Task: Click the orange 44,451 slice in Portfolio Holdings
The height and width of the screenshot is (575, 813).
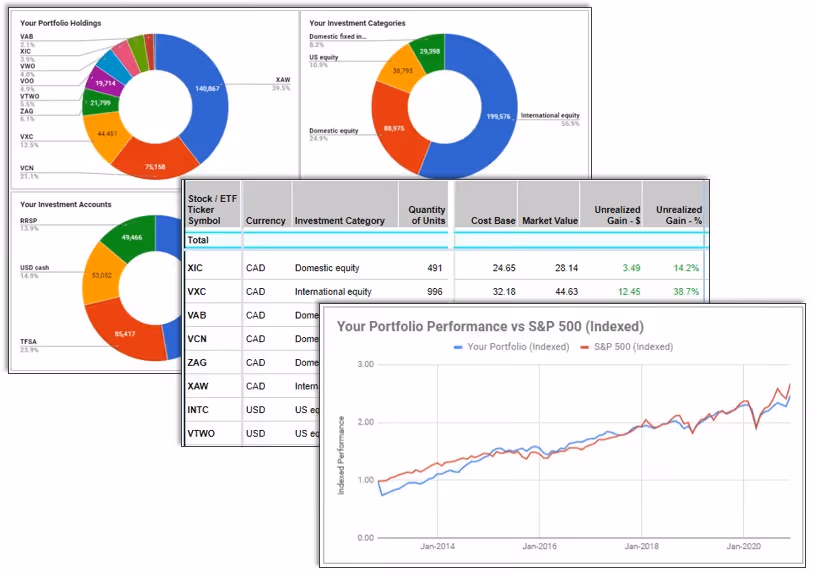Action: (104, 136)
